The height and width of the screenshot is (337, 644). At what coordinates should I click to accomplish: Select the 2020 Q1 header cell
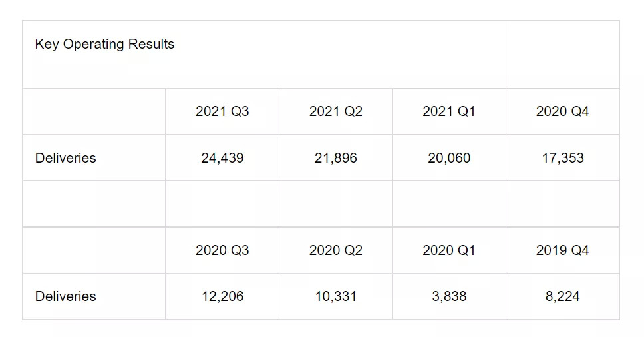(449, 250)
